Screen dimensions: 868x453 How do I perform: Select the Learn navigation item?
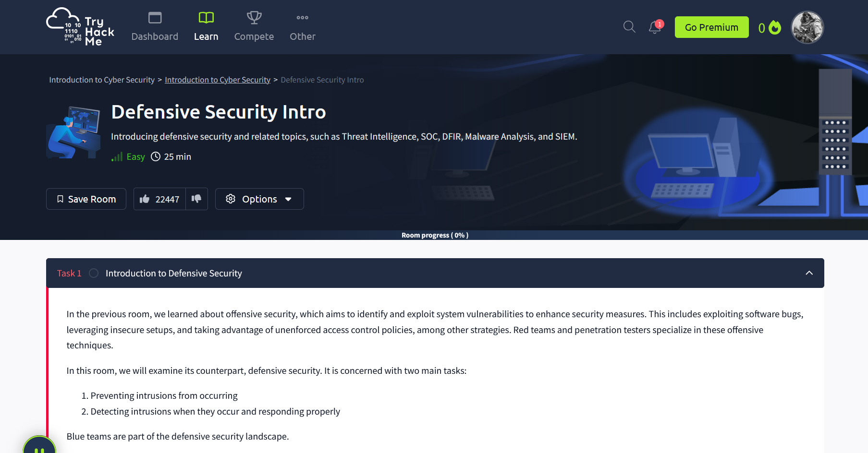coord(206,27)
